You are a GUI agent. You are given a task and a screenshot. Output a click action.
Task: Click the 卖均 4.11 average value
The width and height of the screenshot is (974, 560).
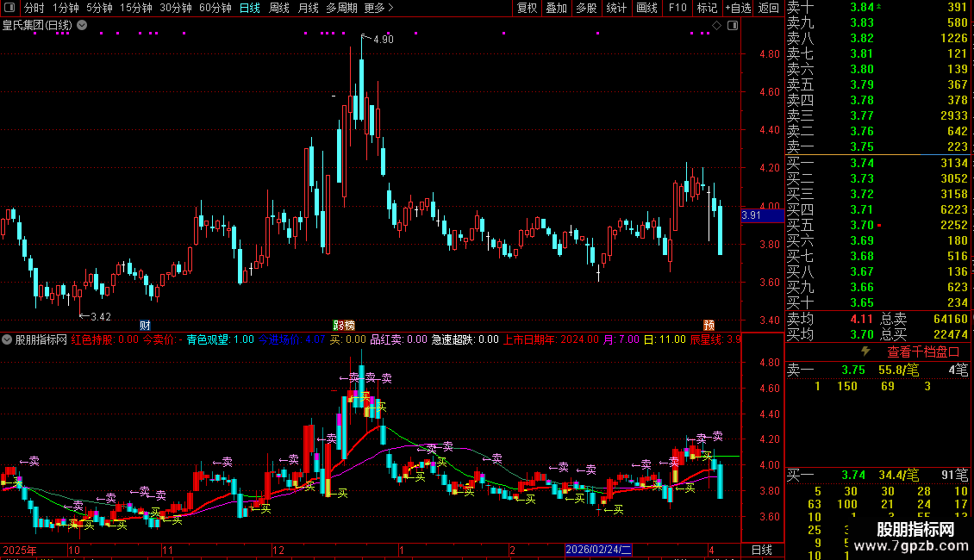pos(862,319)
